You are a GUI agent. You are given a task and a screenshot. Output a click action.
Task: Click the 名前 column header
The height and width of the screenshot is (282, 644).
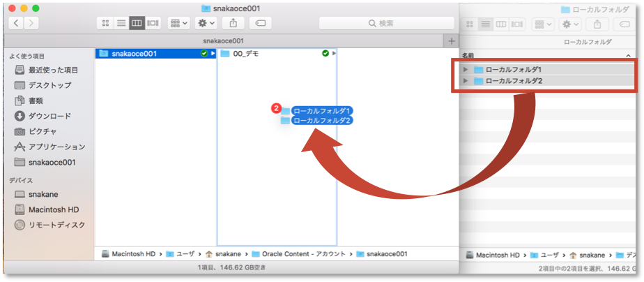[x=468, y=56]
